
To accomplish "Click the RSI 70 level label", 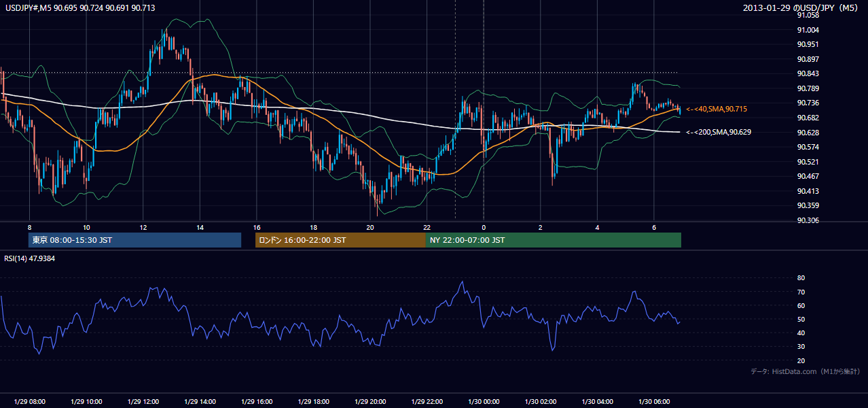I will point(801,292).
